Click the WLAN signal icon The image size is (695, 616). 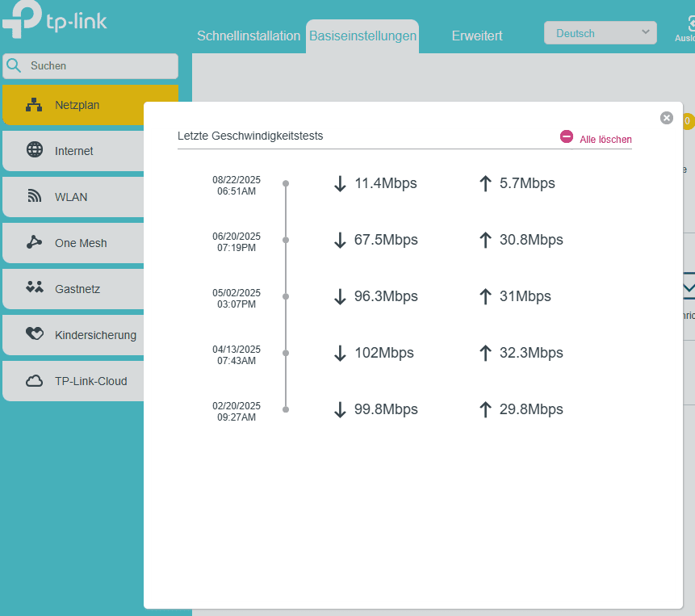(x=35, y=196)
